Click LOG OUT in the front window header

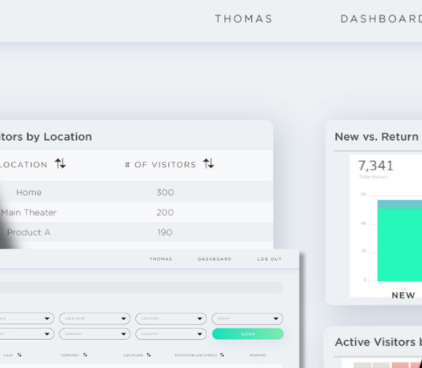pos(269,259)
